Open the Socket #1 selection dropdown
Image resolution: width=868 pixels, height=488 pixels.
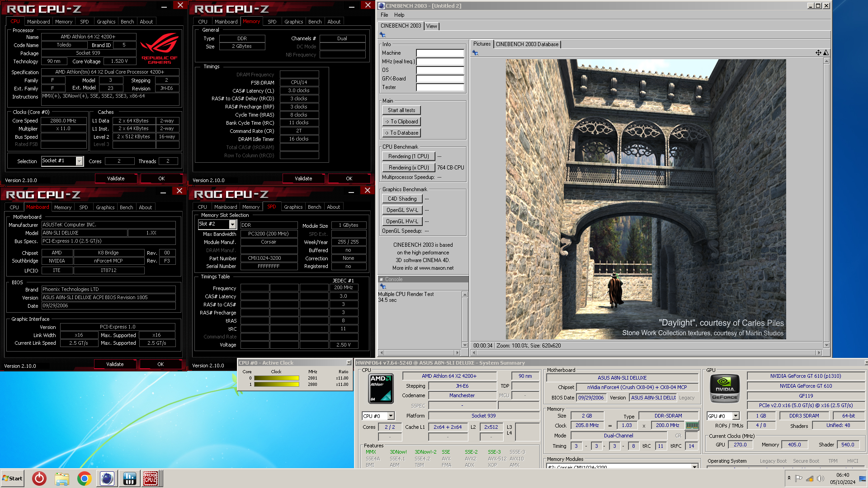coord(80,161)
